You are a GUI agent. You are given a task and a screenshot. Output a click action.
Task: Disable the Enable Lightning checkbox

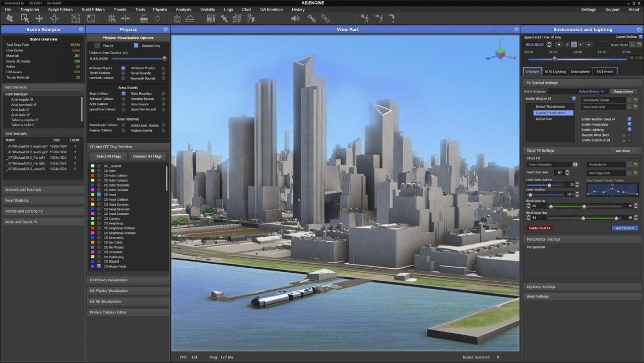tap(629, 130)
